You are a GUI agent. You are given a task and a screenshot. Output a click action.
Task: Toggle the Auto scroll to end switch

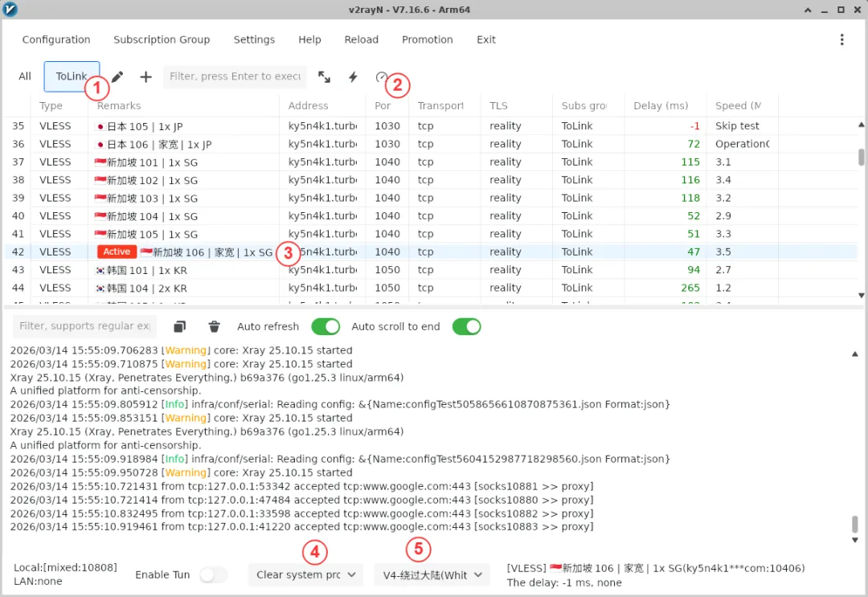click(467, 326)
